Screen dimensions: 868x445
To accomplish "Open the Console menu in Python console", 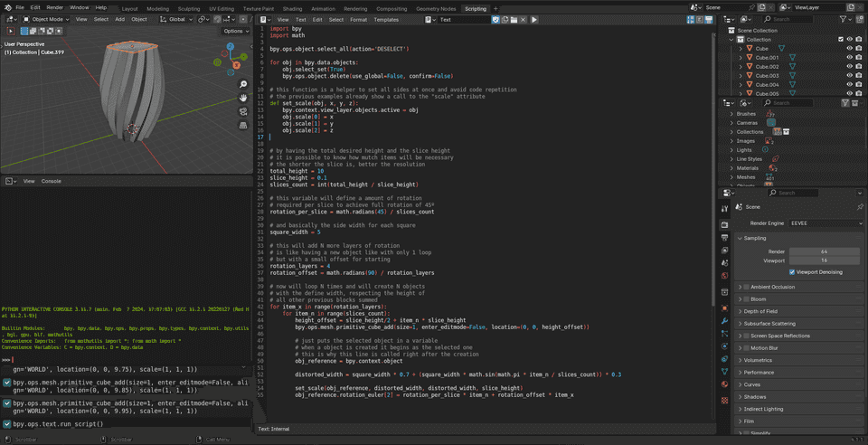I will (52, 181).
